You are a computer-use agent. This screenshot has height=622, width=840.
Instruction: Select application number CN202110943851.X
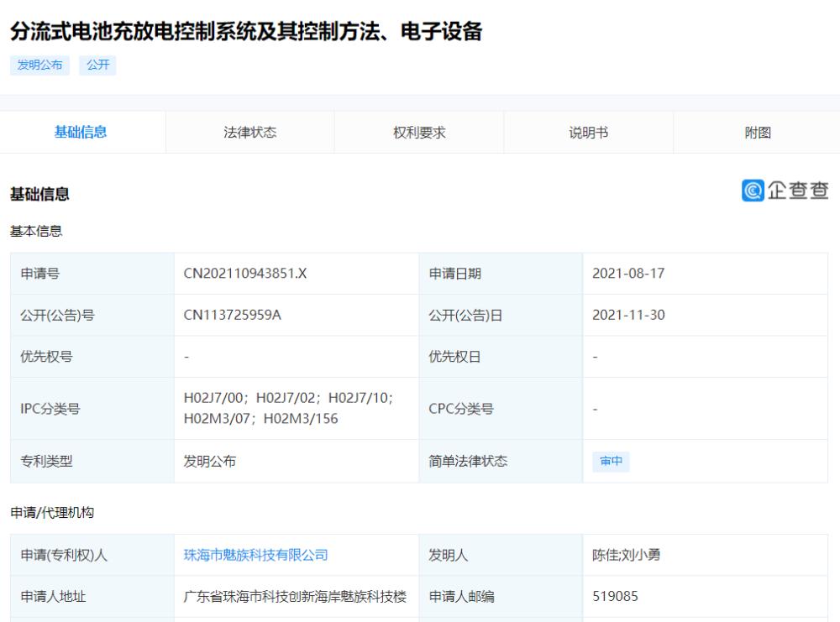click(x=244, y=274)
